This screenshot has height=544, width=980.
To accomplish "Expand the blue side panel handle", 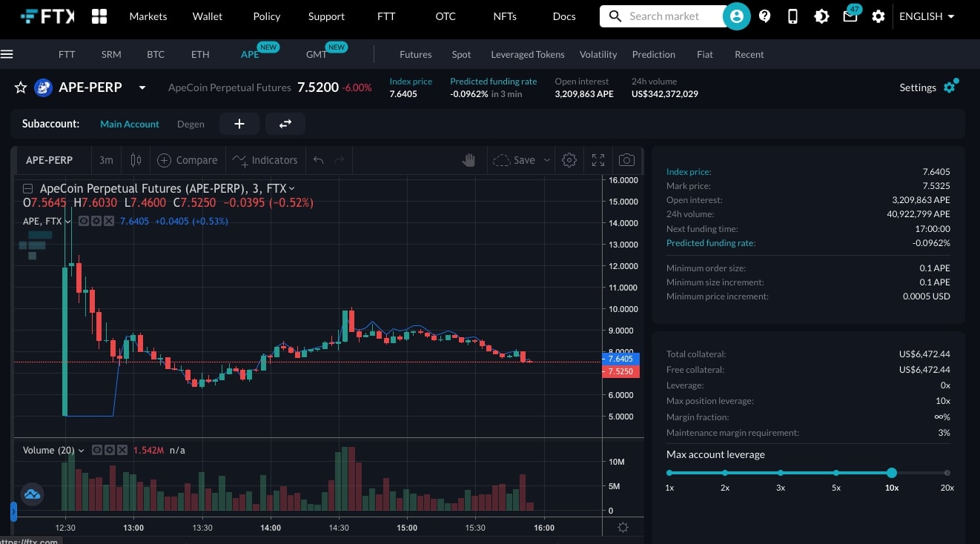I will [x=13, y=511].
